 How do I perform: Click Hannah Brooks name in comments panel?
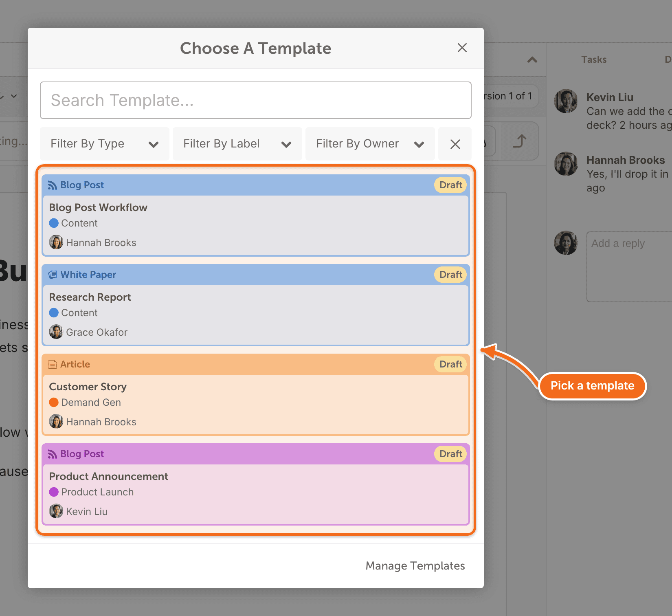coord(626,160)
